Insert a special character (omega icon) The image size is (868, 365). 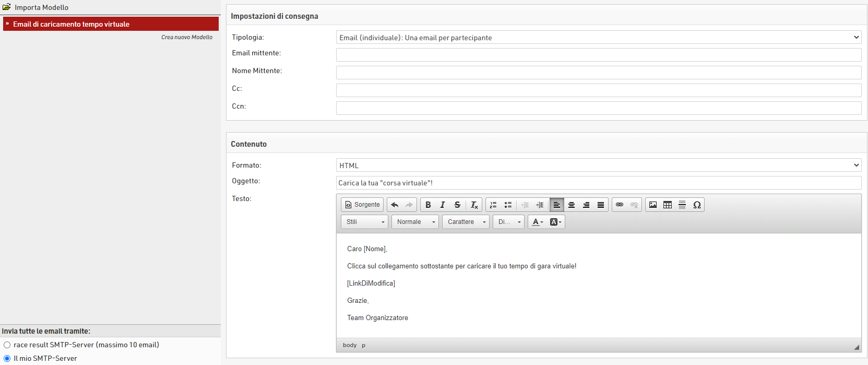coord(697,205)
